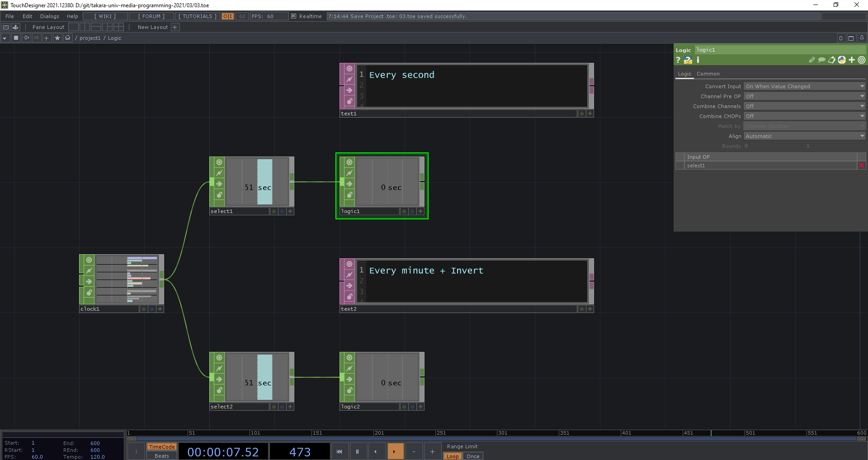The image size is (868, 460).
Task: Click the timeline ruler at frame 251
Action: click(437, 433)
